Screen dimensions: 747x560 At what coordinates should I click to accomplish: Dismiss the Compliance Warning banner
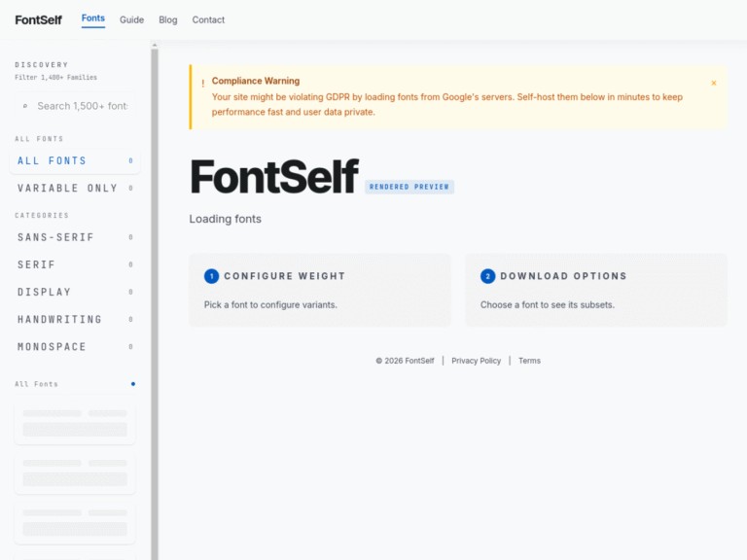[713, 83]
